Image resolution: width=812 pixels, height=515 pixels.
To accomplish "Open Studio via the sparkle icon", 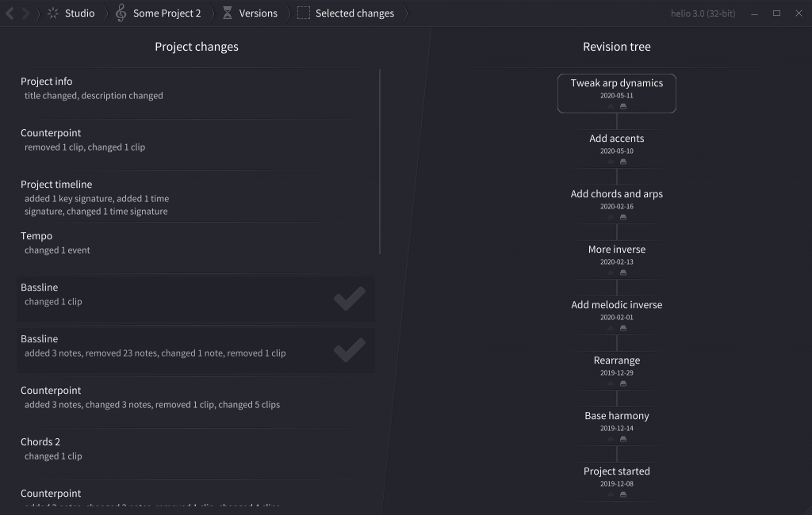I will click(53, 13).
